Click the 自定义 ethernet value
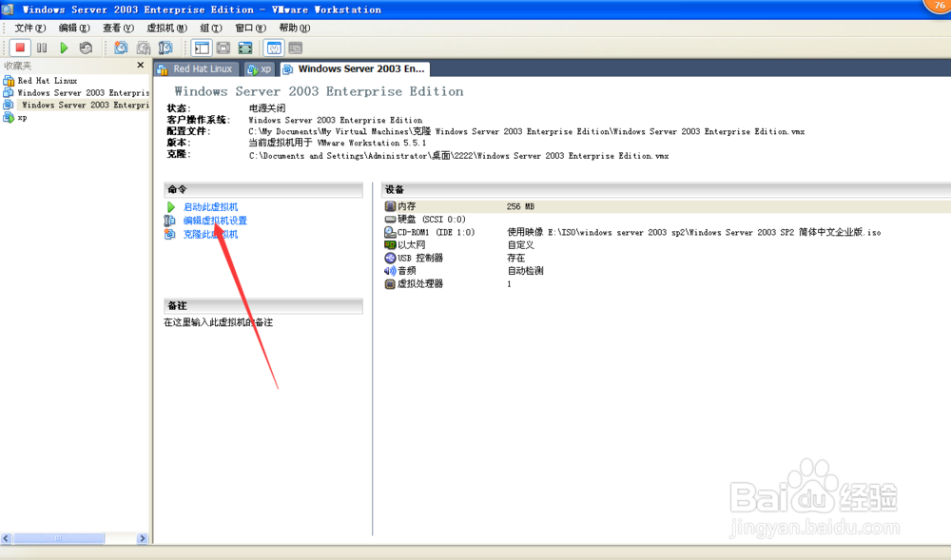Screen dimensions: 951x560 click(x=520, y=245)
